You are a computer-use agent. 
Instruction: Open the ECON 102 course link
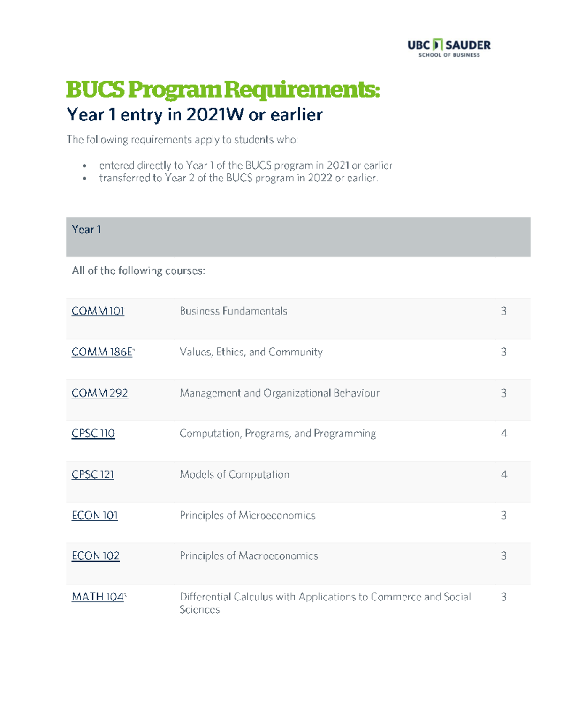[x=95, y=556]
